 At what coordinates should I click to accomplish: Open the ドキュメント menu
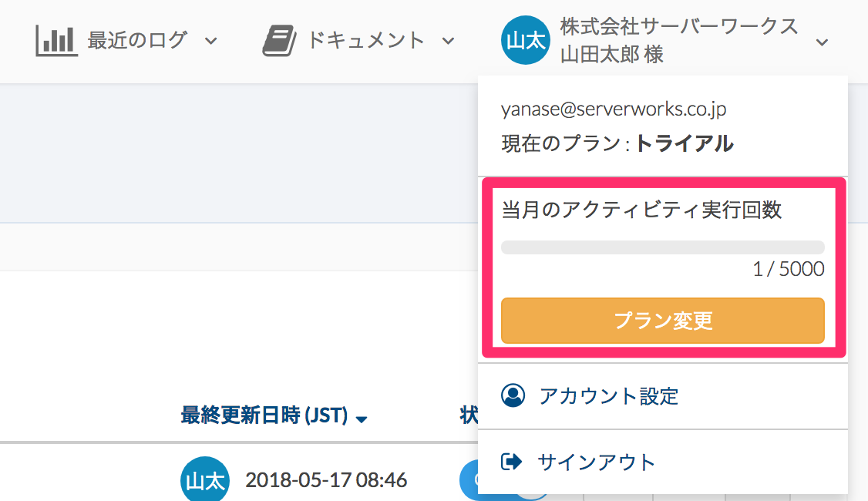pyautogui.click(x=366, y=40)
